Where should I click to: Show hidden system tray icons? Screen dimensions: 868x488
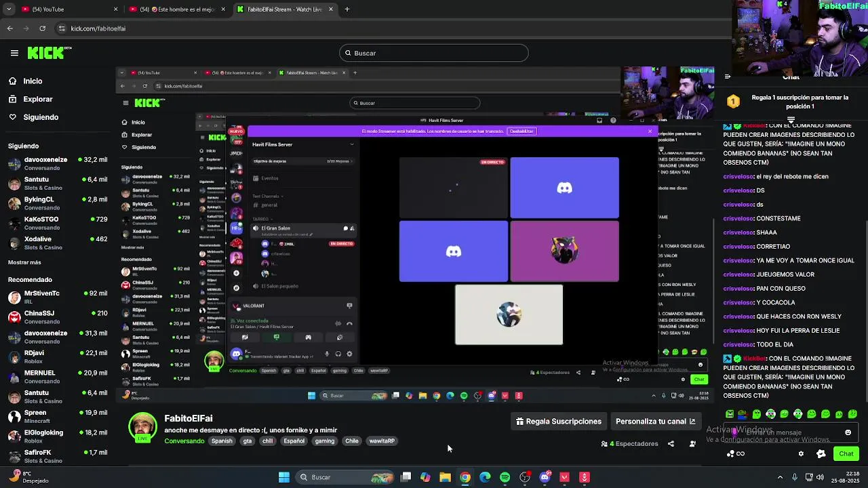tap(780, 477)
